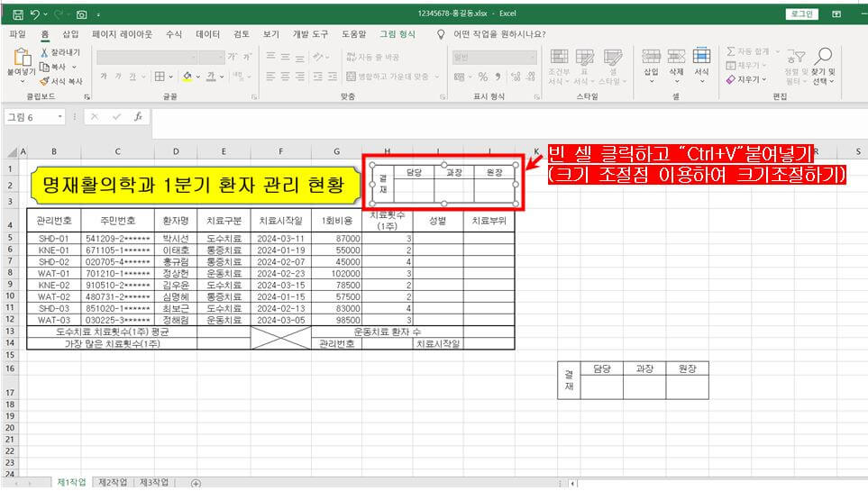Select cell containing 박시선
Screen dimensions: 868x491
176,239
